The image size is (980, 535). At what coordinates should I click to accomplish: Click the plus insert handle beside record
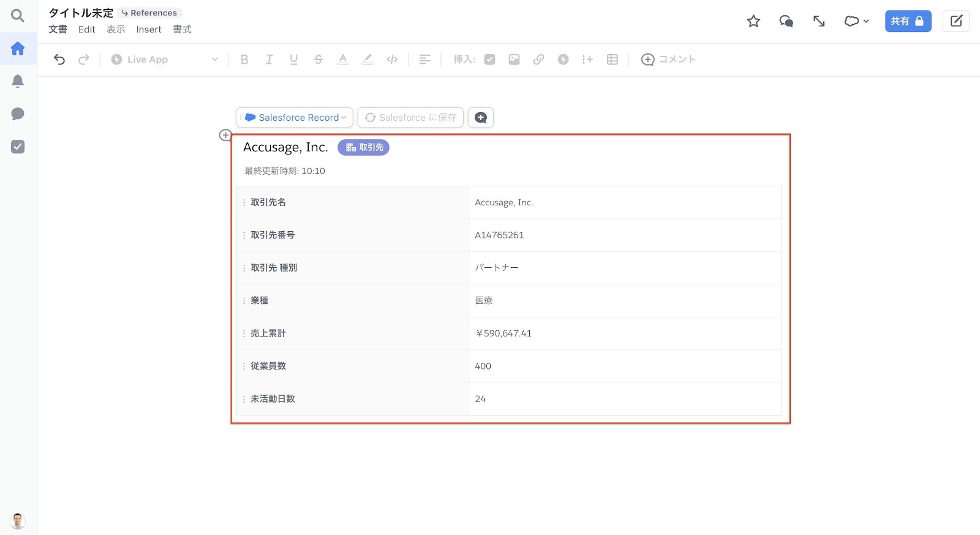[225, 135]
